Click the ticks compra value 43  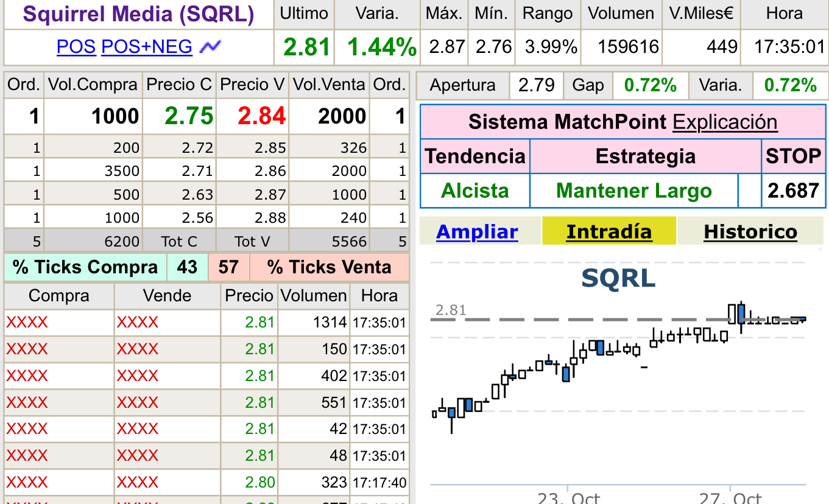point(187,267)
